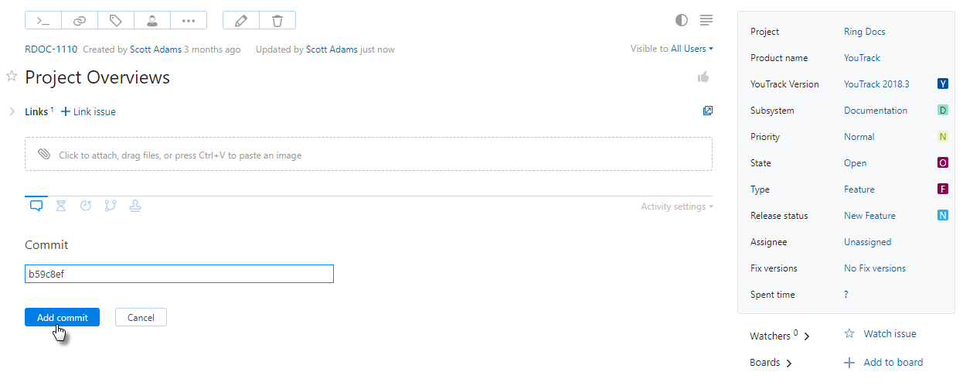
Task: Delete the issue with the trash icon
Action: (x=277, y=20)
